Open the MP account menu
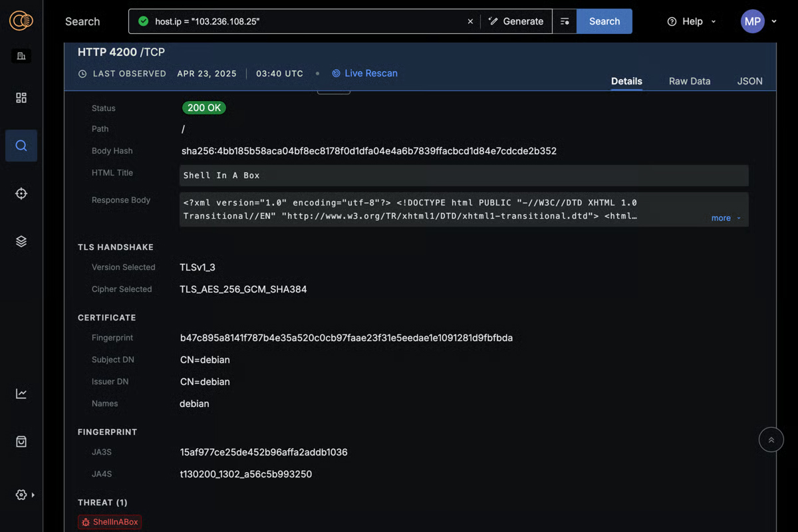Image resolution: width=798 pixels, height=532 pixels. point(752,21)
